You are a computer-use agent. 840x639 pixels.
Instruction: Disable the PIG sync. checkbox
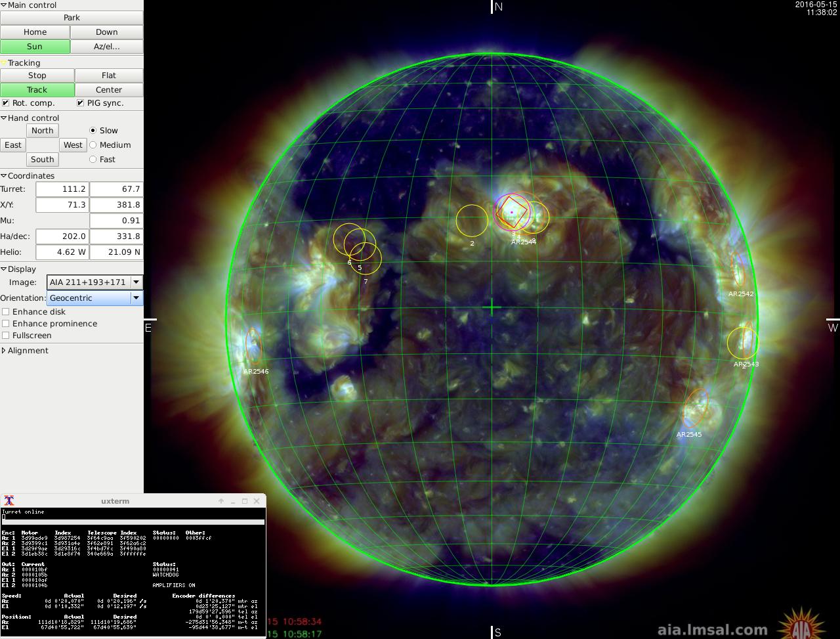pos(81,103)
